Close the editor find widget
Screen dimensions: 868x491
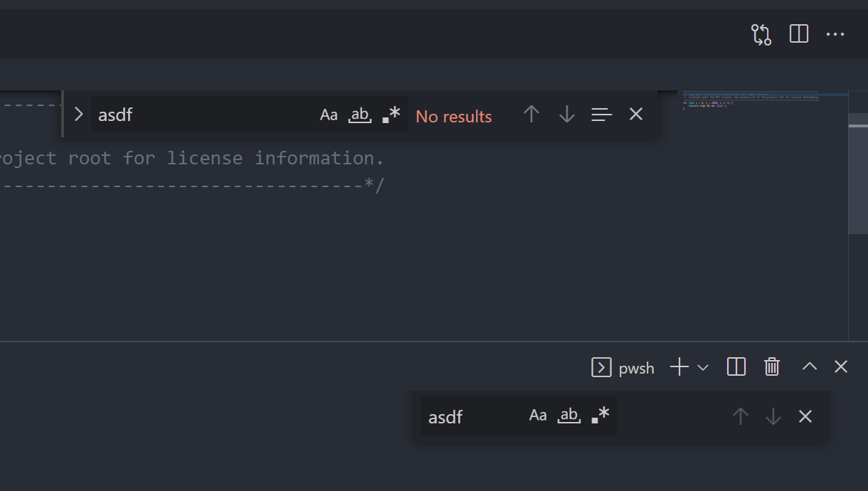click(x=635, y=114)
